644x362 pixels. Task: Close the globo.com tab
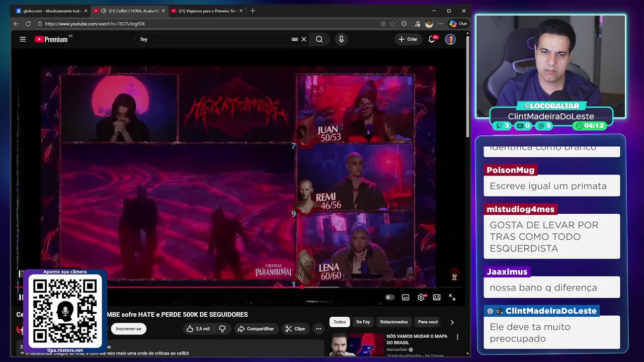pyautogui.click(x=86, y=11)
